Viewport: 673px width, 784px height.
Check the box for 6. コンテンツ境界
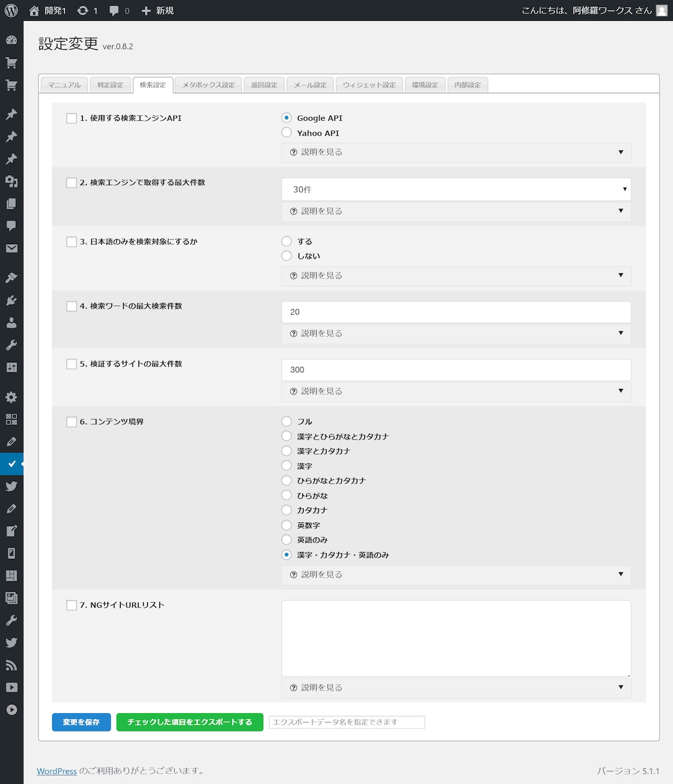pos(71,422)
